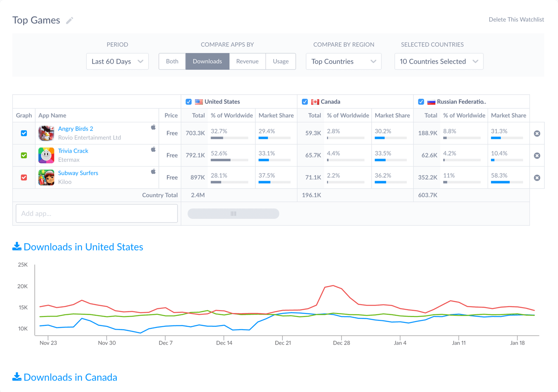Remove Trivia Crack from watchlist
558x392 pixels.
coord(537,156)
